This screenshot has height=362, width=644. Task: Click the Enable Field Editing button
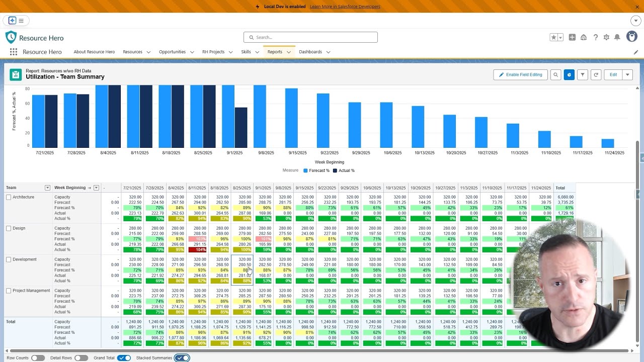[x=520, y=74]
